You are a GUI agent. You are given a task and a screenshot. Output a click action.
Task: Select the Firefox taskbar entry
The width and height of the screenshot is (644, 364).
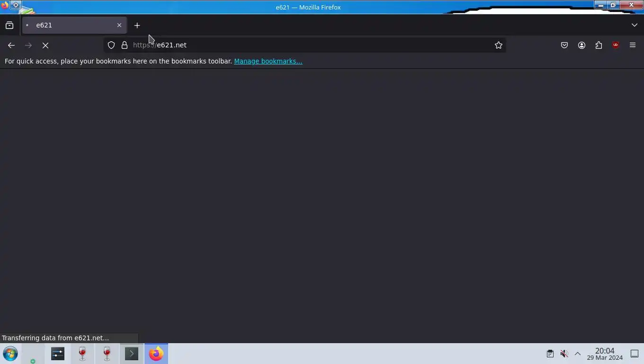pos(156,354)
